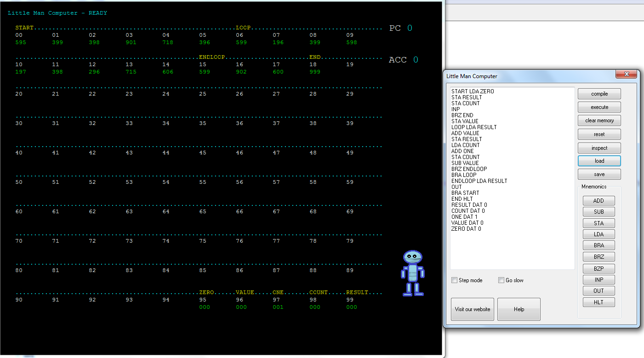Insert the BZP mnemonic
Screen dimensions: 644x358
[x=598, y=268]
